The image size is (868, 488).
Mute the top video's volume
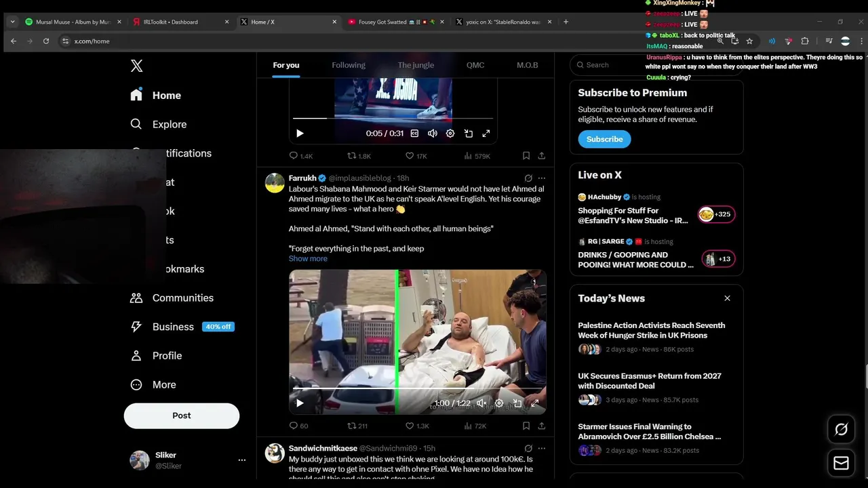coord(432,134)
